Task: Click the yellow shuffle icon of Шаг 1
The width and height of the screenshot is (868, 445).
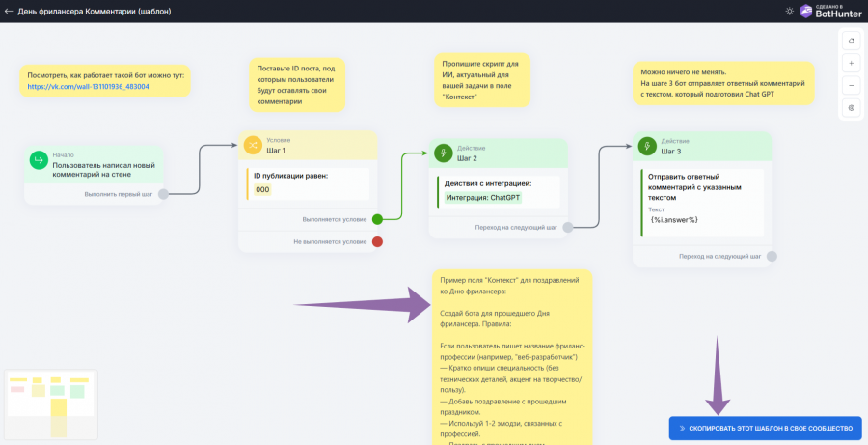Action: pos(253,145)
